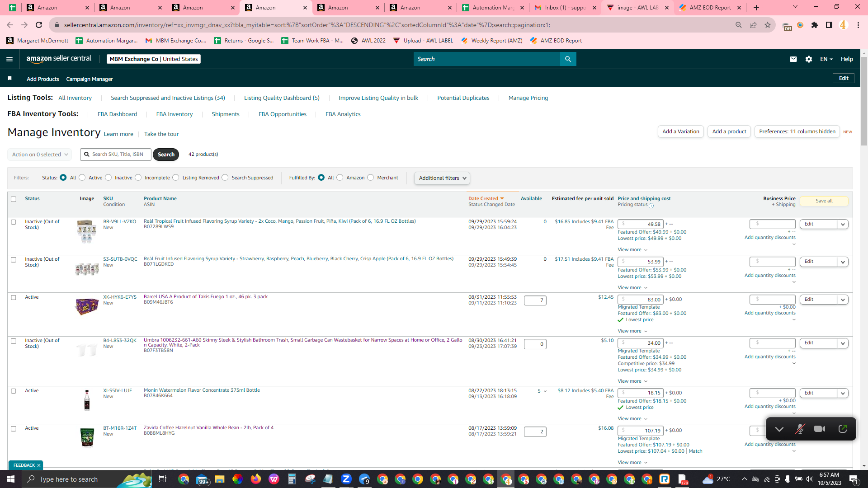Select the Search Suppressed status filter
868x488 pixels.
[225, 178]
